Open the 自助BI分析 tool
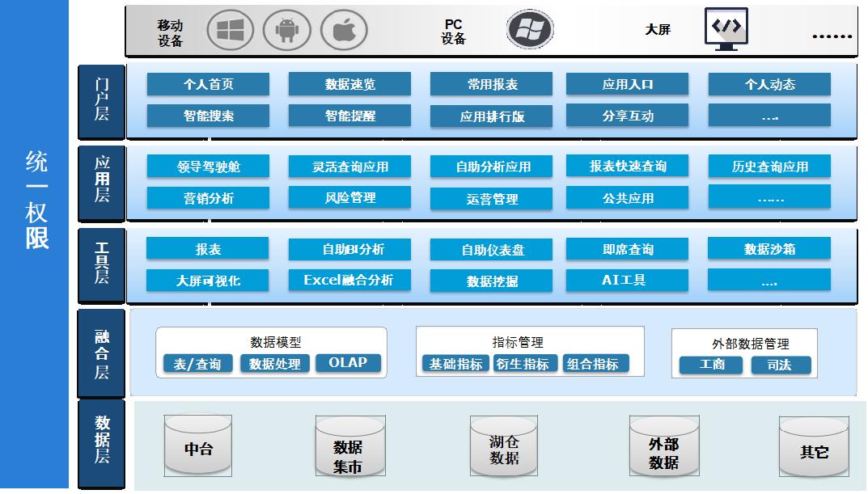Image resolution: width=868 pixels, height=494 pixels. [349, 249]
